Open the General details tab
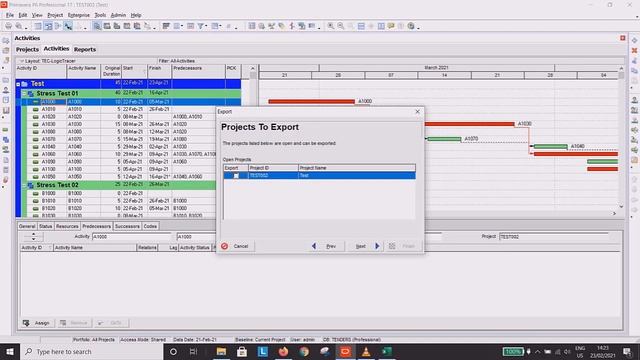 click(x=27, y=226)
